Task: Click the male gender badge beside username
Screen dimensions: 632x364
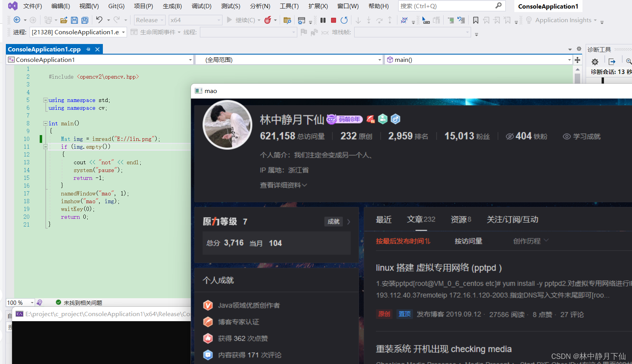Action: [395, 119]
